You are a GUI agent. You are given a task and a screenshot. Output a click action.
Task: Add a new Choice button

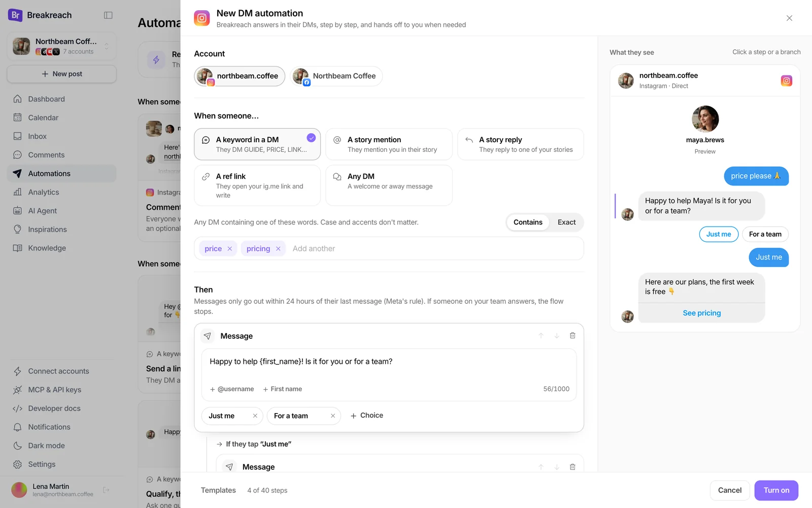[x=366, y=416]
